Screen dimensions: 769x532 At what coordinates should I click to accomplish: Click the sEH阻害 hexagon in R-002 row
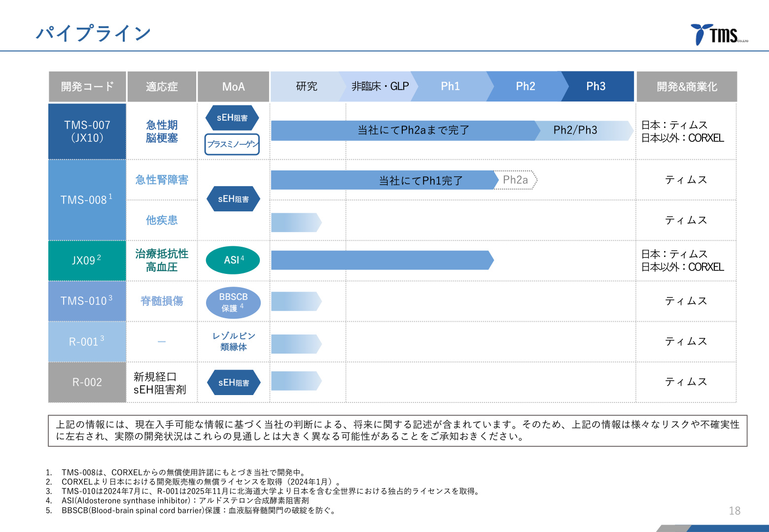(234, 382)
